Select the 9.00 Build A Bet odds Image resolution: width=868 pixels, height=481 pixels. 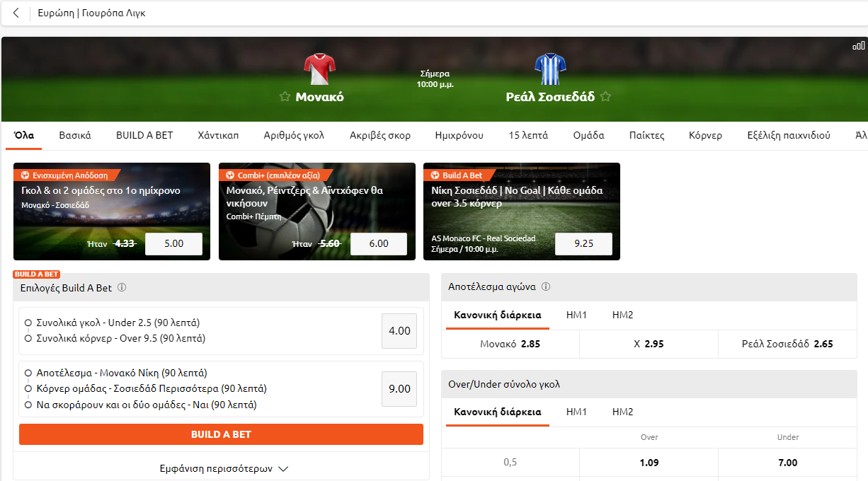click(x=399, y=389)
